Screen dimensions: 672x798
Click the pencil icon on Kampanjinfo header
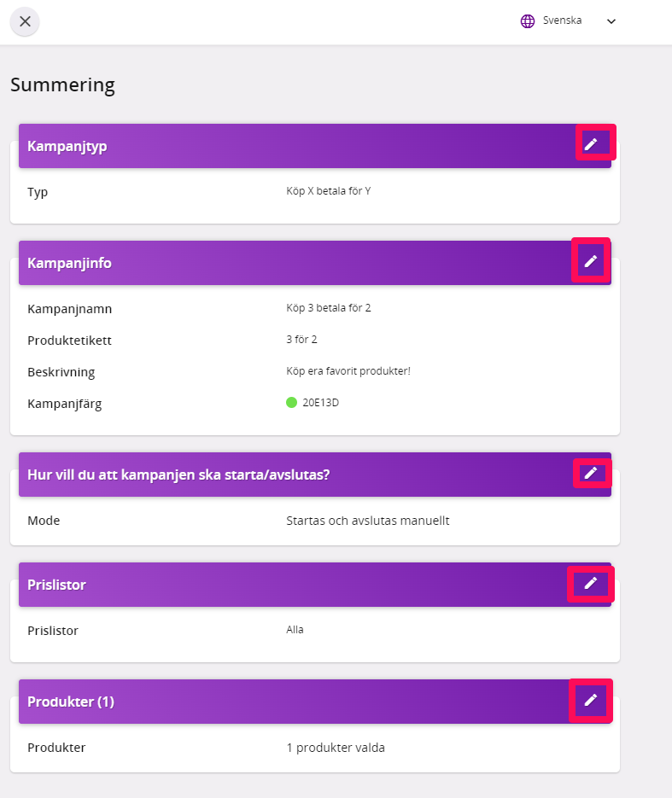tap(591, 261)
